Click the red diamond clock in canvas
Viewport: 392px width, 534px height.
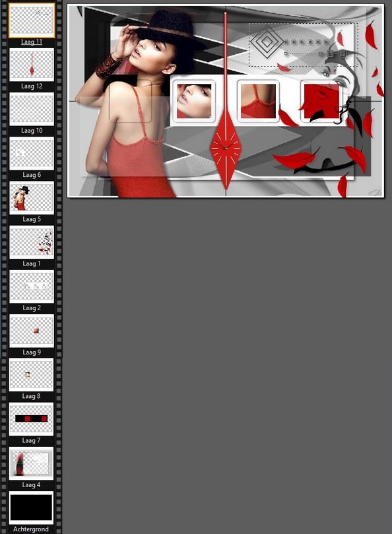(226, 149)
